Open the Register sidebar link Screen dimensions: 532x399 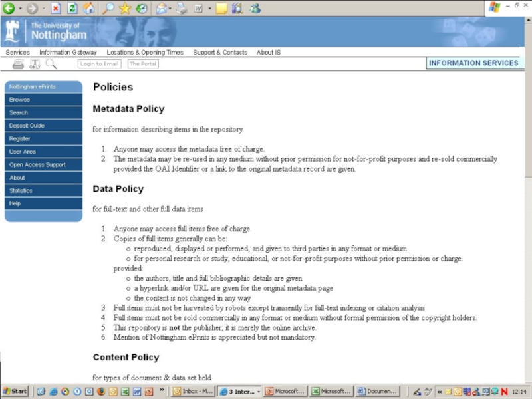[43, 138]
